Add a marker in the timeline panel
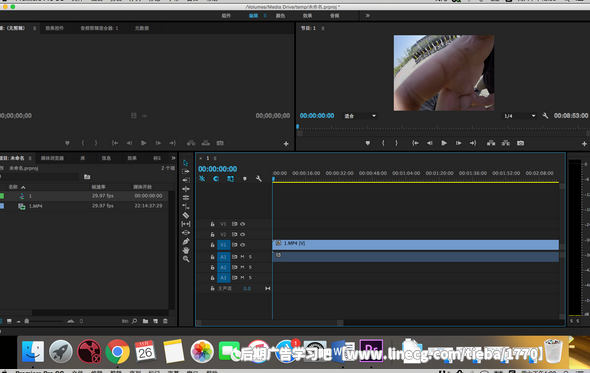 [x=245, y=179]
